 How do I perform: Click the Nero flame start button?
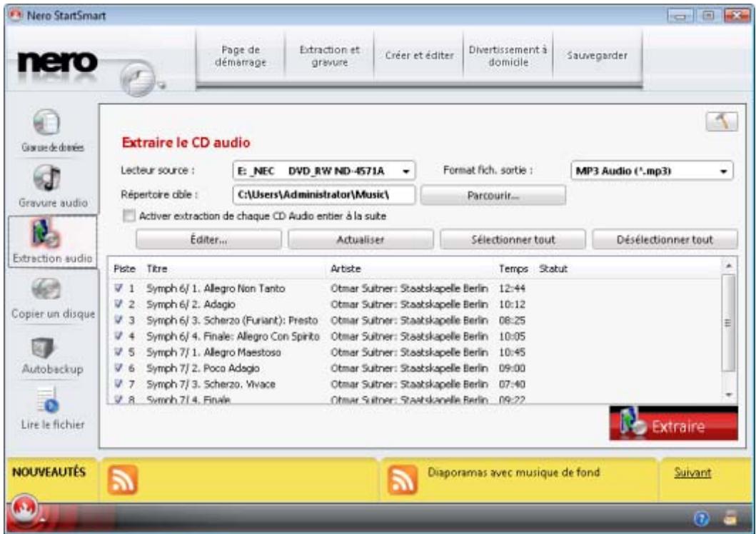(24, 510)
